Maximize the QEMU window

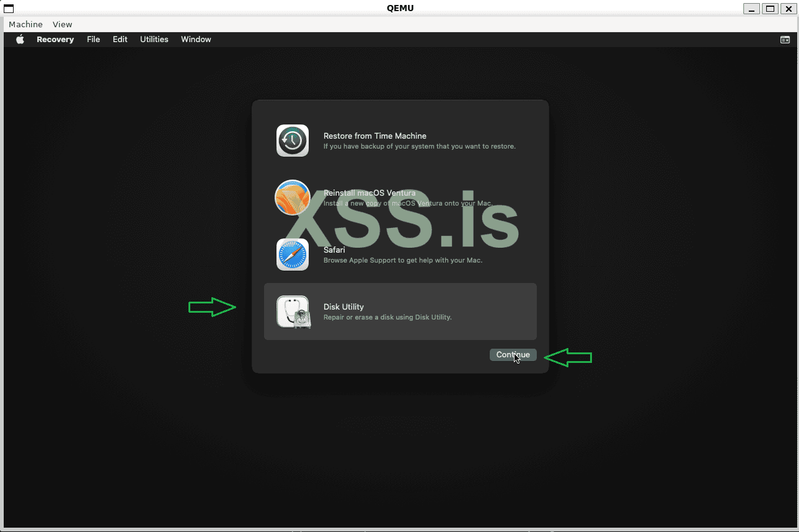click(770, 9)
